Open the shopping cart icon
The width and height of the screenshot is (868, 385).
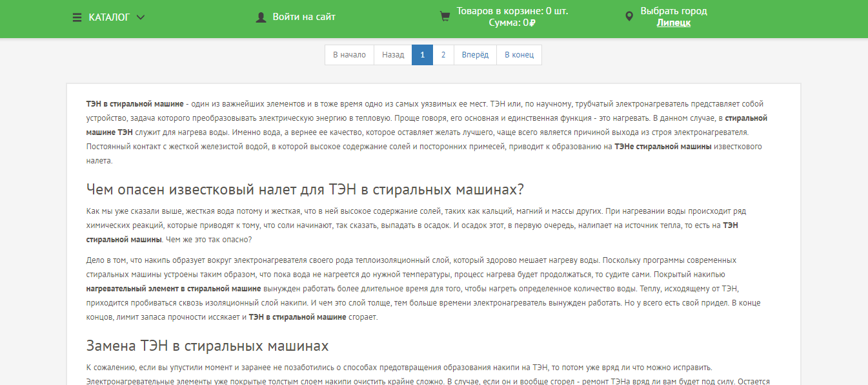[x=444, y=16]
